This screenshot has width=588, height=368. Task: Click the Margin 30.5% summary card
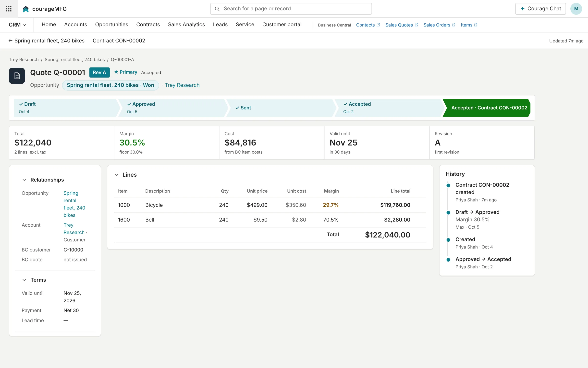167,143
